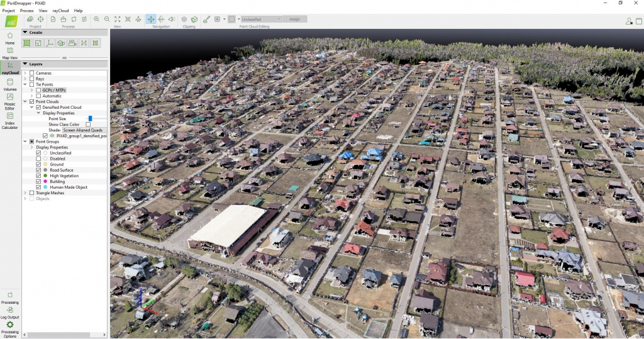Image resolution: width=644 pixels, height=339 pixels.
Task: Expand the Triangle Meshes tree node
Action: (x=25, y=193)
